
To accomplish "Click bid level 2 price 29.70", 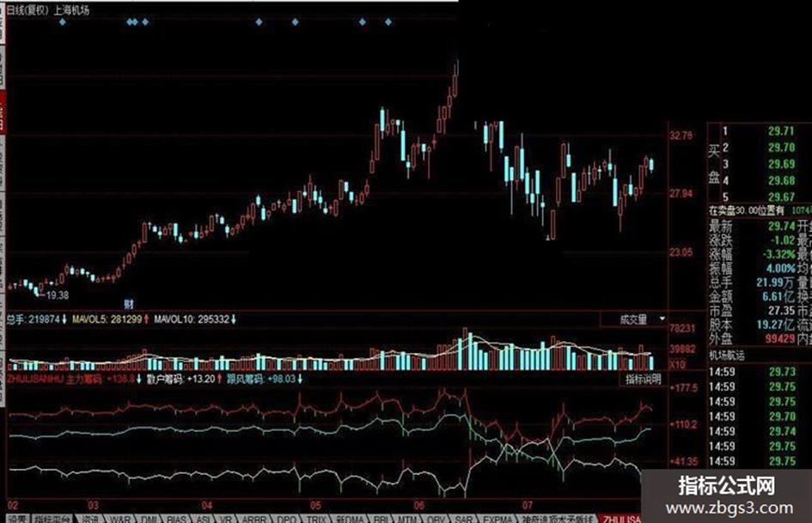I will coord(781,148).
